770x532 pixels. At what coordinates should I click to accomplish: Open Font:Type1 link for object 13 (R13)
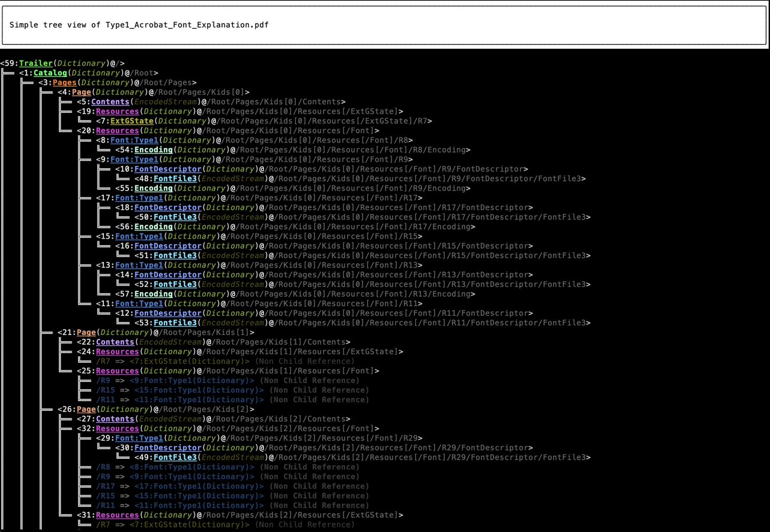(139, 266)
